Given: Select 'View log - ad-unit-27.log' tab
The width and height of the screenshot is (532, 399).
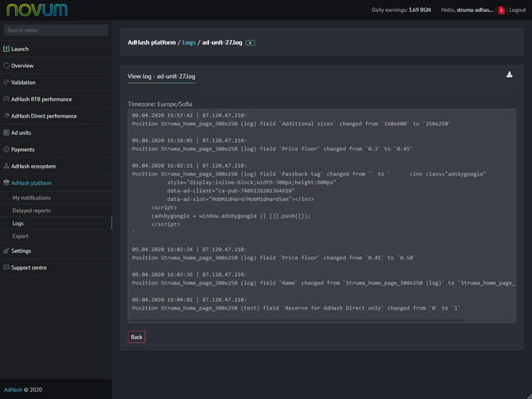Looking at the screenshot, I should [x=161, y=77].
